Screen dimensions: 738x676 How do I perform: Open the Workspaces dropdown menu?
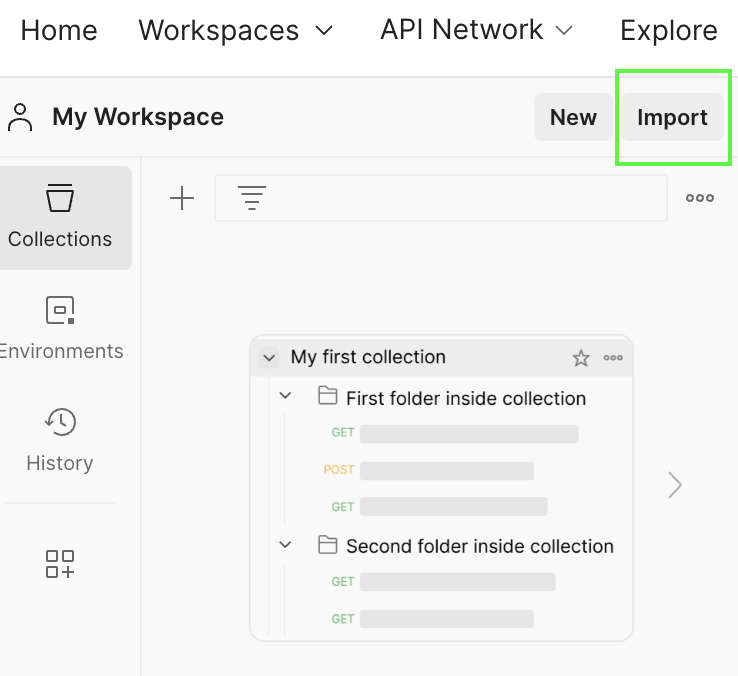(235, 31)
